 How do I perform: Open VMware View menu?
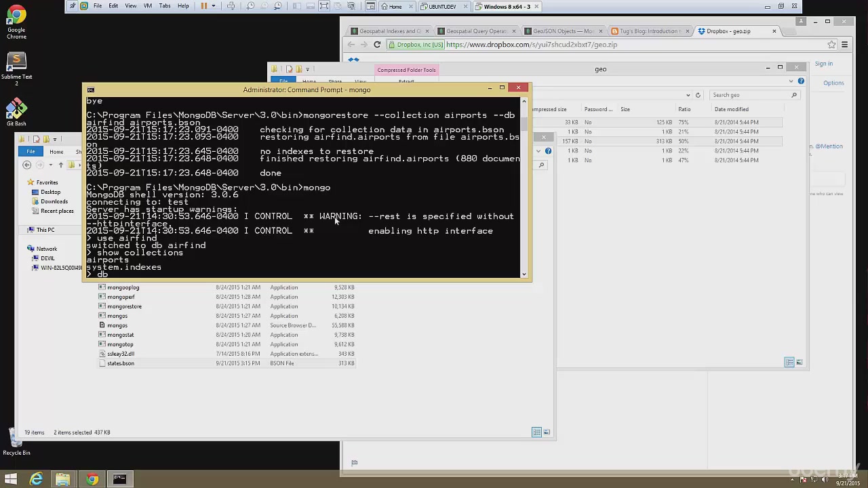pos(131,6)
